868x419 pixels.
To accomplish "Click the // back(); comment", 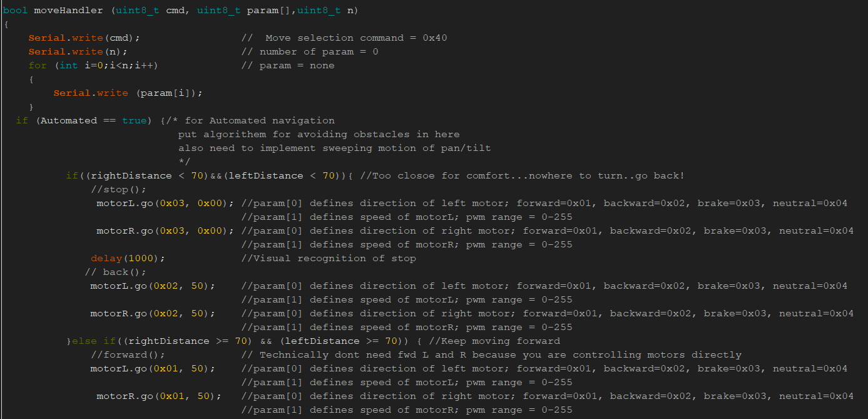I will (x=116, y=272).
